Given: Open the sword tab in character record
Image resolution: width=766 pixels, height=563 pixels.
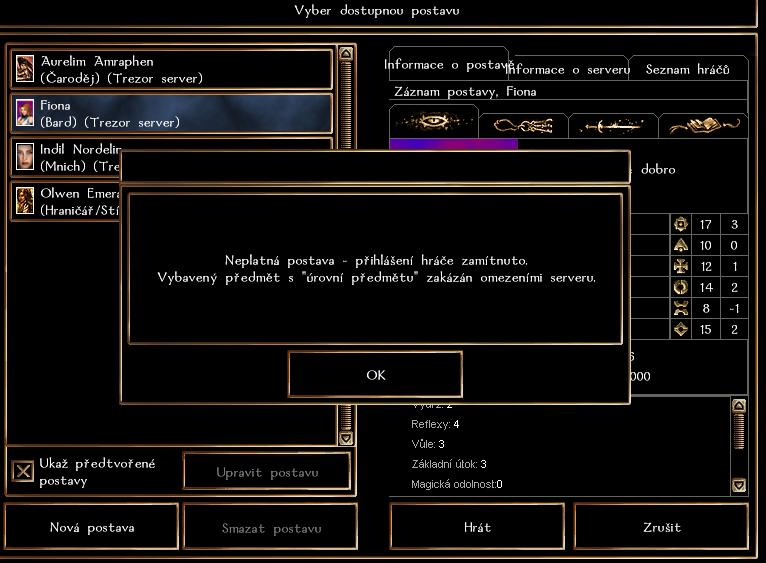Looking at the screenshot, I should click(613, 125).
